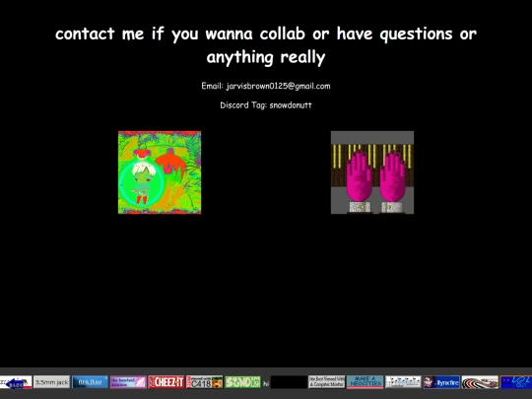532x399 pixels.
Task: Open the red Cheez-It badge
Action: [166, 382]
